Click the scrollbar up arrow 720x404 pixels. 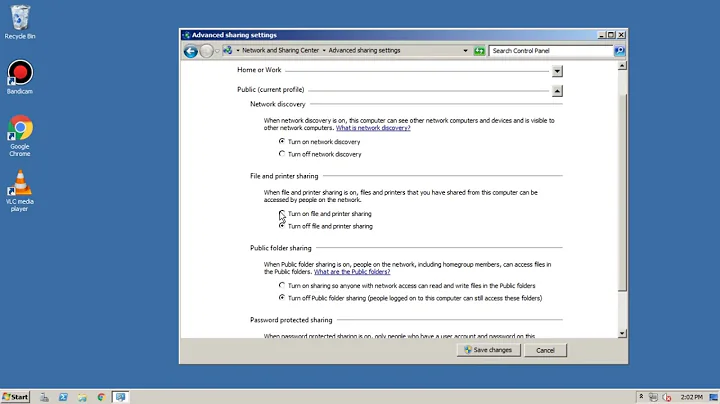[x=622, y=66]
